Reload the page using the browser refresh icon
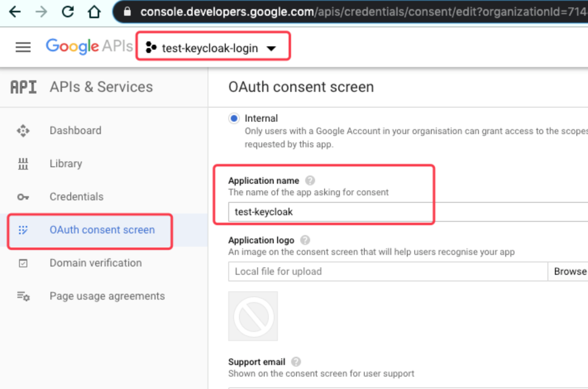Viewport: 588px width, 389px height. (x=67, y=12)
